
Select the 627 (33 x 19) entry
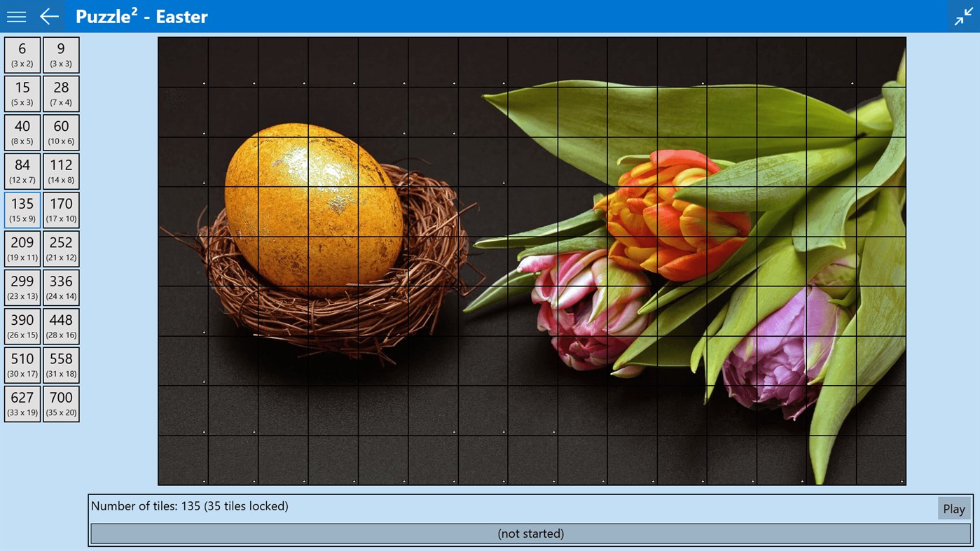[x=22, y=403]
